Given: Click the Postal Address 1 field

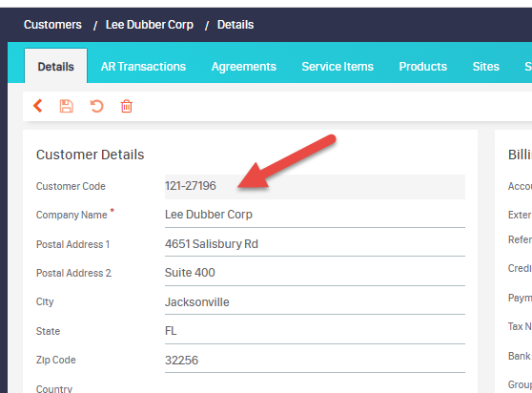Looking at the screenshot, I should [315, 244].
